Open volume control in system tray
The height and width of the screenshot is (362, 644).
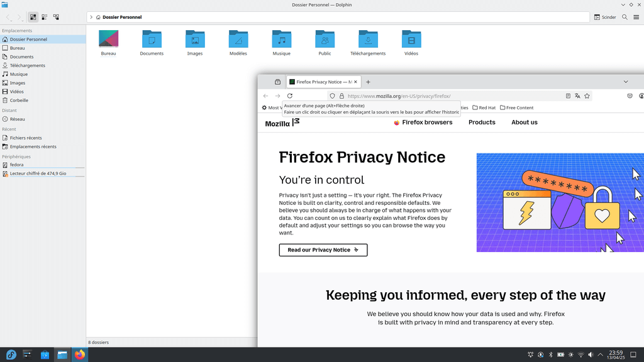pyautogui.click(x=591, y=354)
